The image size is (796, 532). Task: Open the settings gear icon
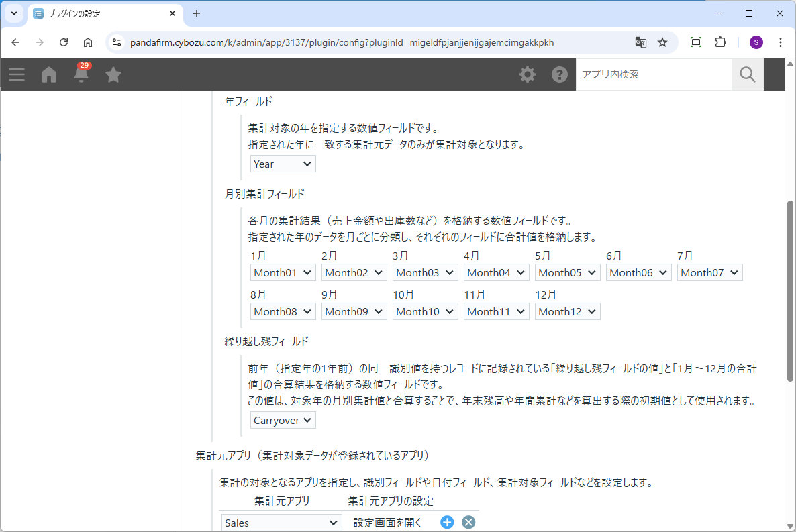click(528, 74)
